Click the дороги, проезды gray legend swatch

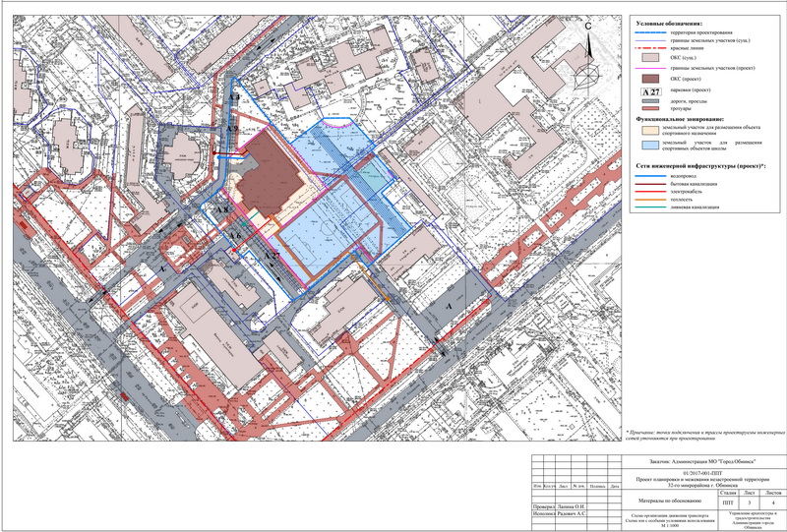649,101
